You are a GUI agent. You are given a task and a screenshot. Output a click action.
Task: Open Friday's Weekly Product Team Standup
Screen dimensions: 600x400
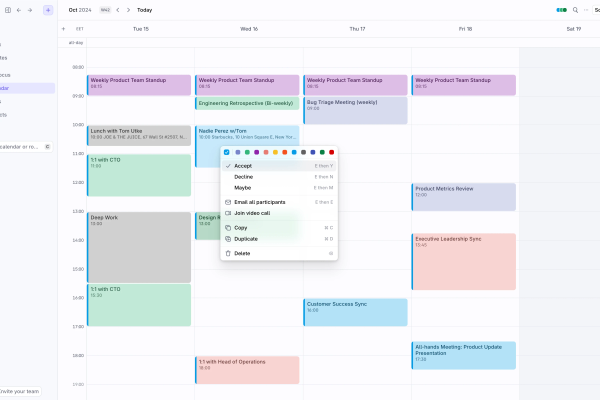pos(464,85)
